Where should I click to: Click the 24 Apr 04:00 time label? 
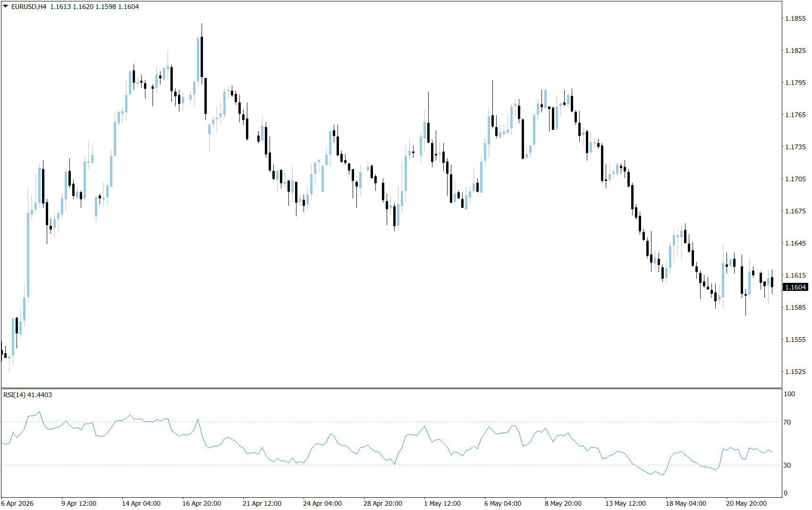click(322, 503)
